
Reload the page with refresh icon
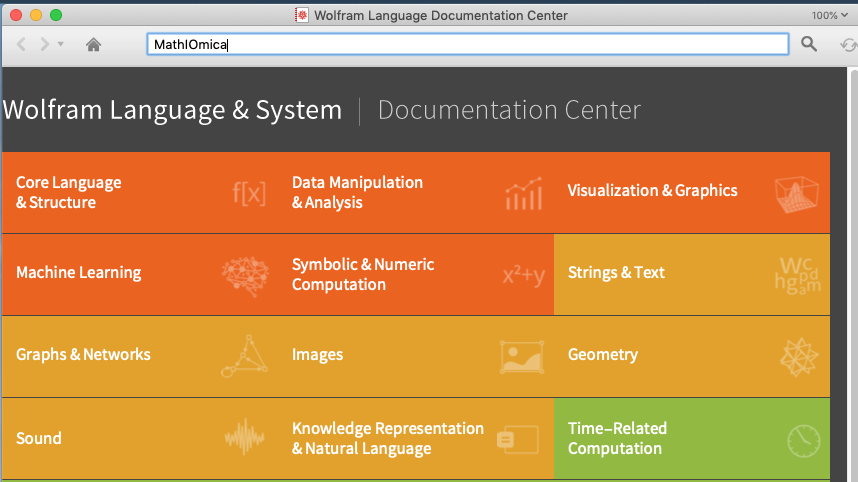[x=849, y=44]
